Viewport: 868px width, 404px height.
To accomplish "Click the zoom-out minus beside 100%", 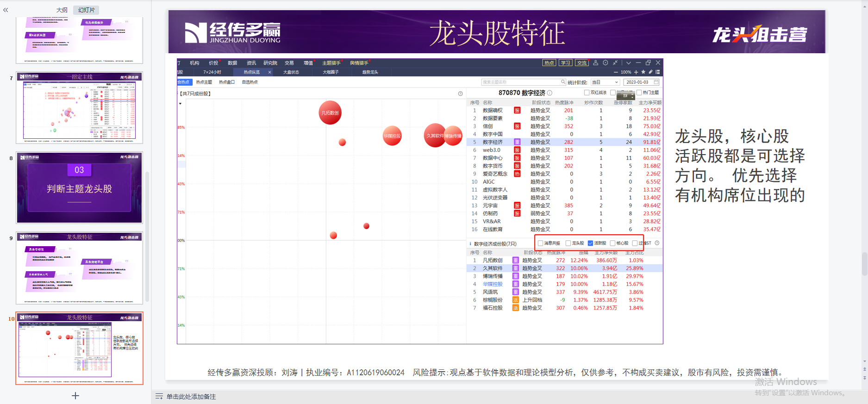I will (616, 72).
